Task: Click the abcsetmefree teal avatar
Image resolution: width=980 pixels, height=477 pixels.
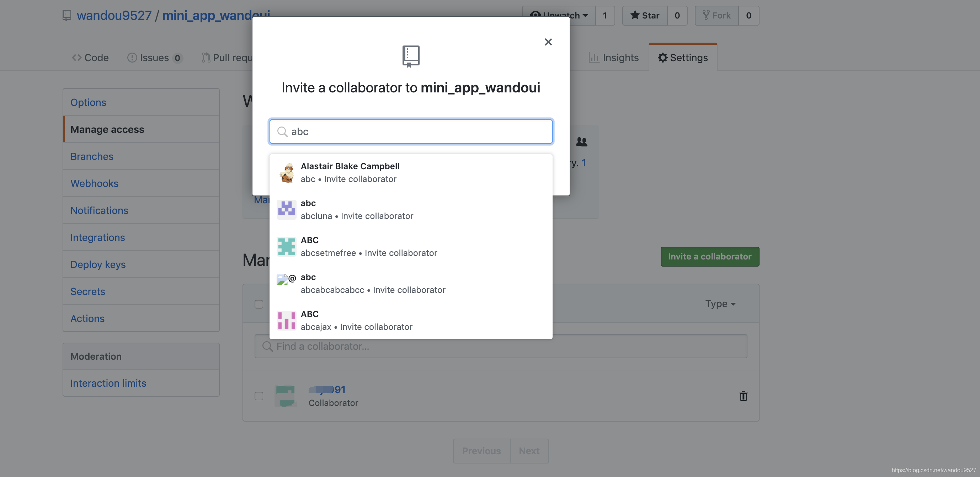Action: pos(287,246)
